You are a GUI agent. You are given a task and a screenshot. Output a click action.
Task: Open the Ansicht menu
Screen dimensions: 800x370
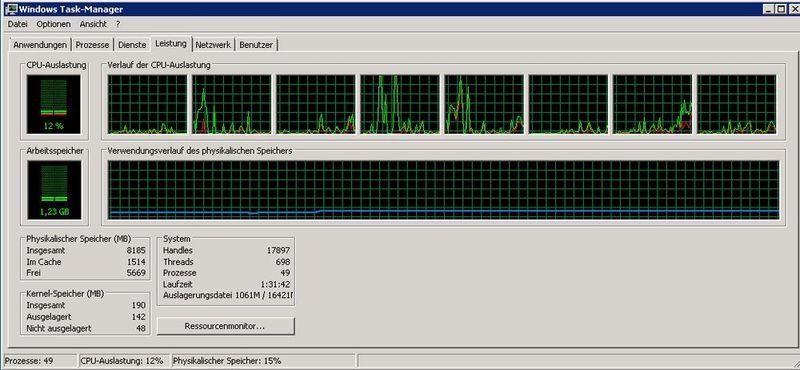coord(93,24)
